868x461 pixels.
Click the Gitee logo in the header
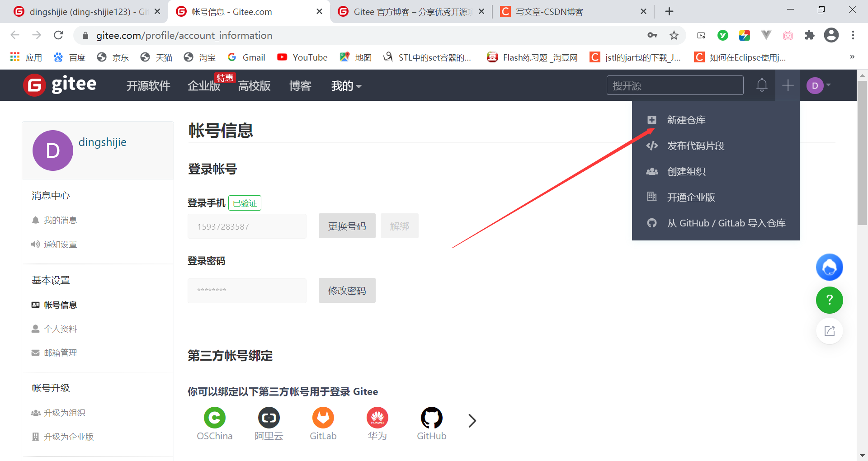point(60,85)
